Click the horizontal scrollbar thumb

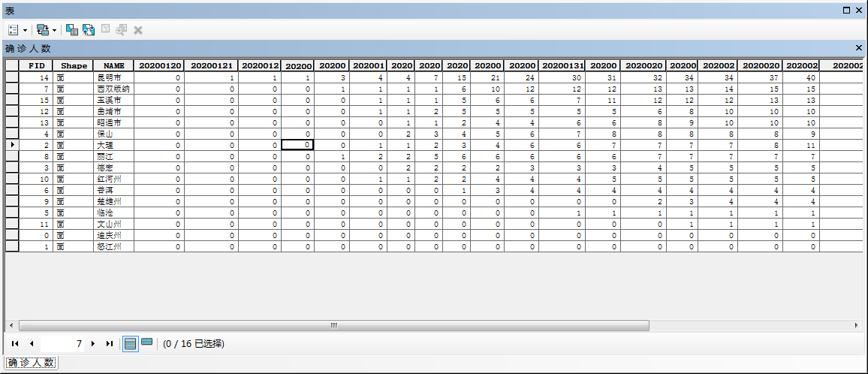tap(333, 326)
